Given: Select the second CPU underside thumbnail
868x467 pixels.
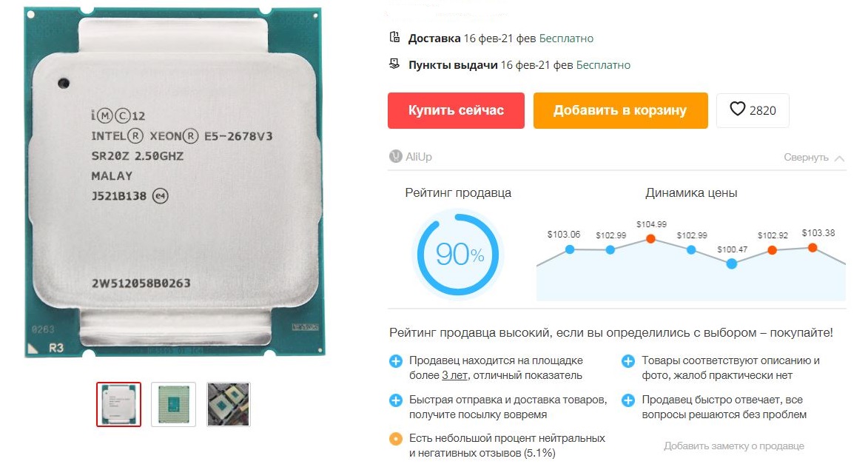Looking at the screenshot, I should (x=173, y=404).
